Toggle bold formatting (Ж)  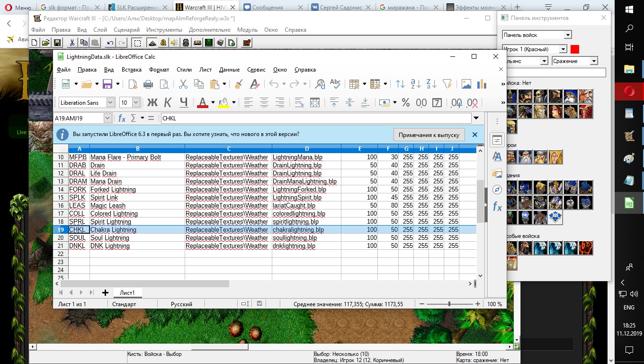152,102
